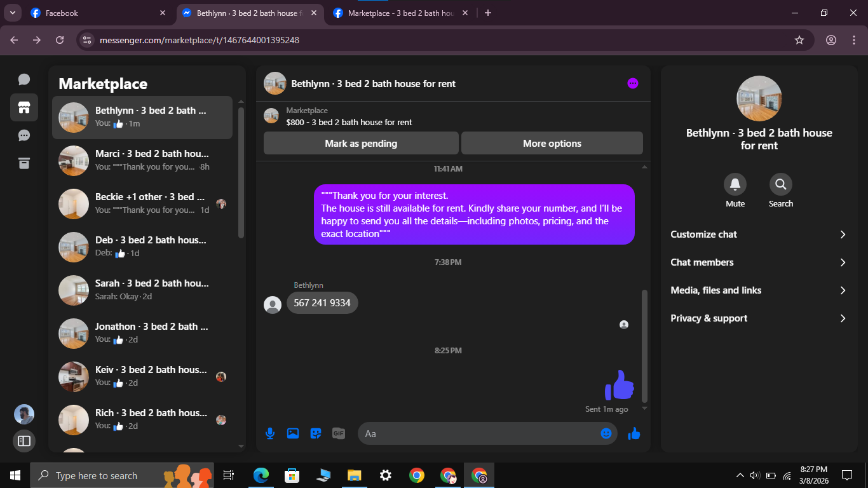The image size is (868, 488).
Task: Click the Windows taskbar search box
Action: 123,475
